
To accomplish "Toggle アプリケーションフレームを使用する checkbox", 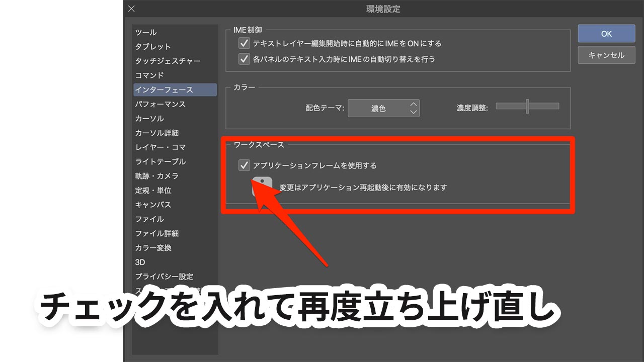I will (x=245, y=165).
